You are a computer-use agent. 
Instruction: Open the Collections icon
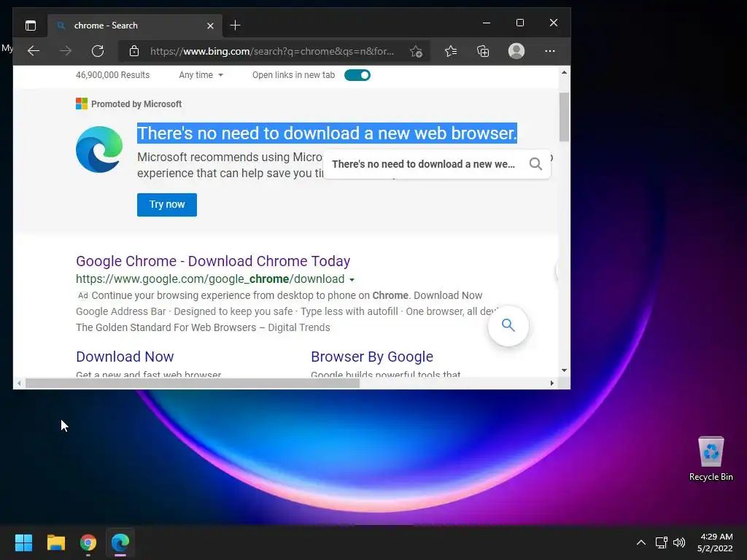[483, 51]
